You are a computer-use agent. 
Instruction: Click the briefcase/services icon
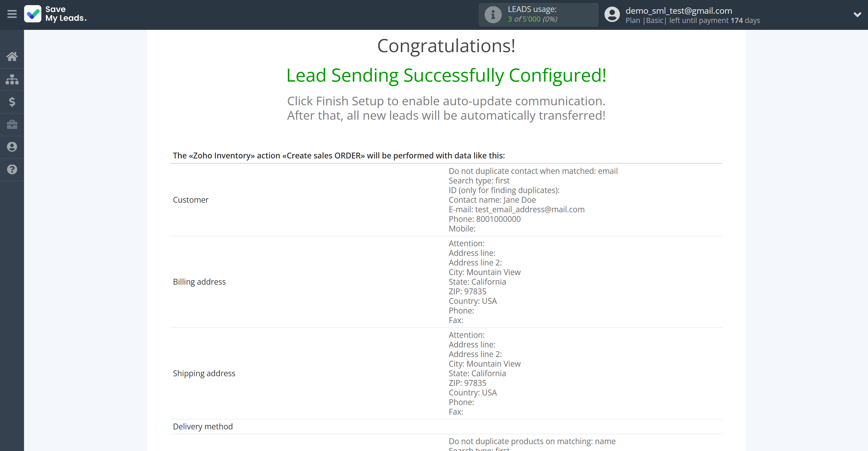pos(12,124)
